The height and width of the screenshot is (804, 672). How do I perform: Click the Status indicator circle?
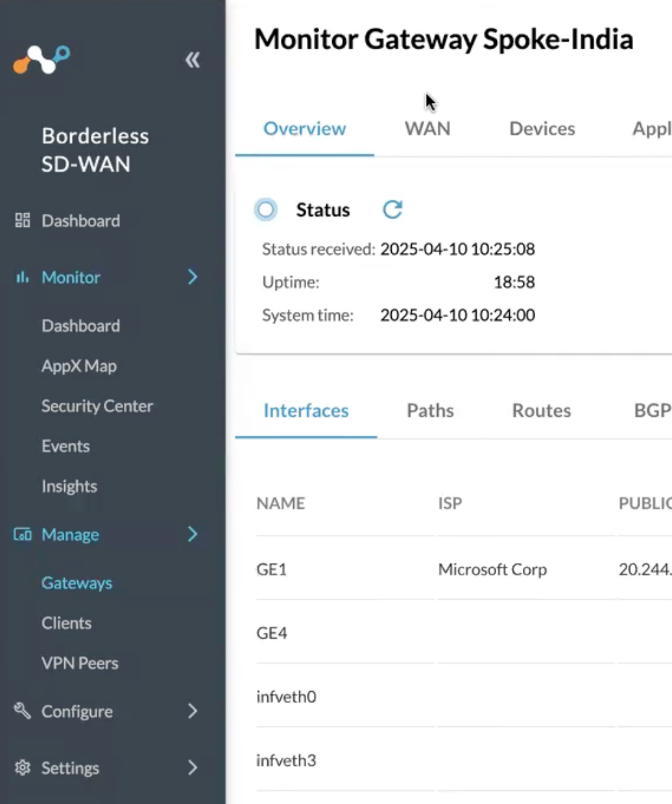coord(266,209)
